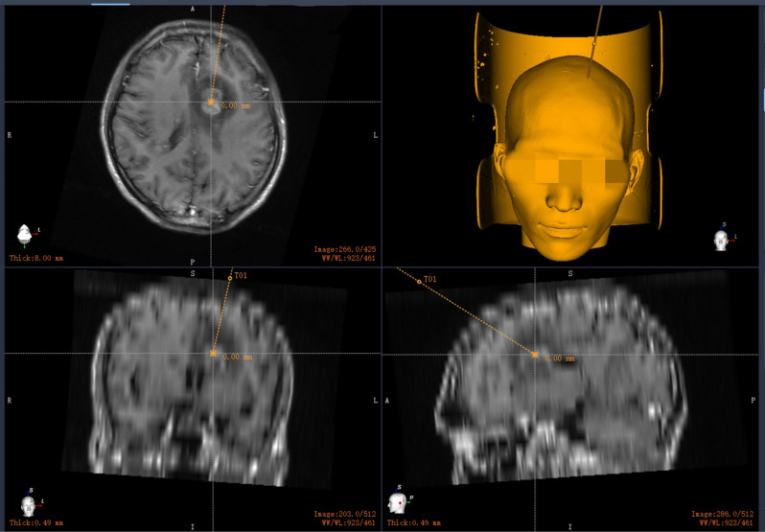Click the 'A' anterior label atop axial view
The image size is (765, 532).
pos(193,10)
